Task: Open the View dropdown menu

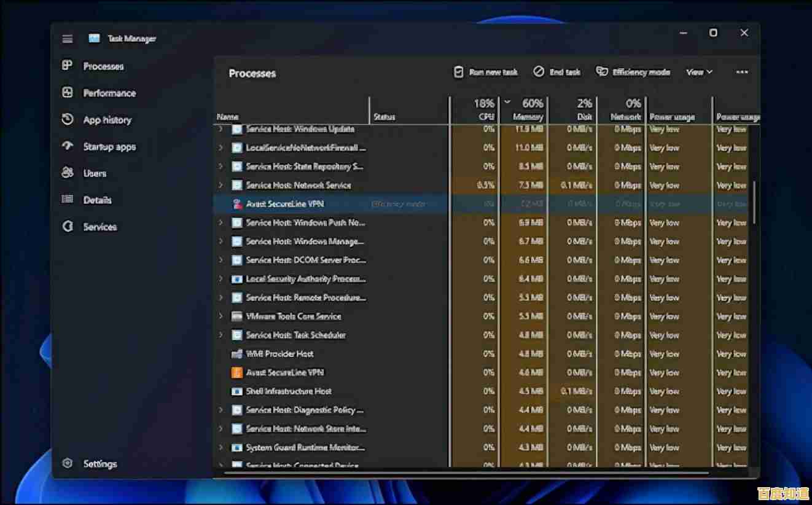Action: pyautogui.click(x=698, y=72)
